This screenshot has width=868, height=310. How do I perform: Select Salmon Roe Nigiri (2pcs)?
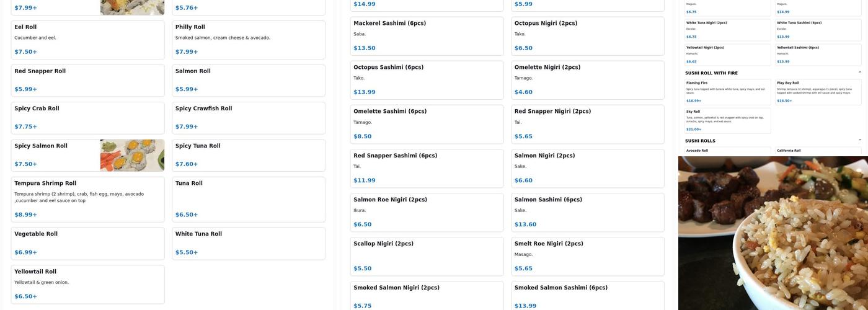pyautogui.click(x=427, y=211)
